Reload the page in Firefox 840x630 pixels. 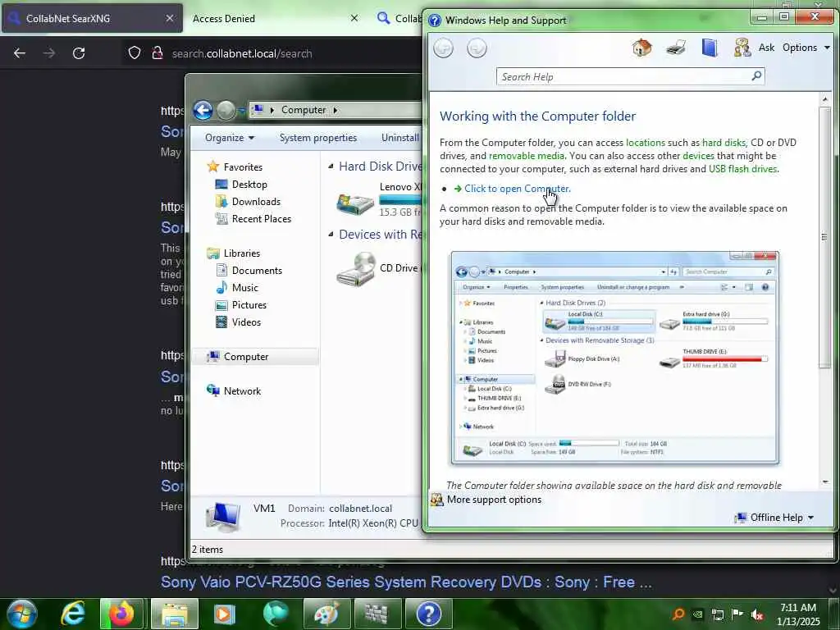tap(79, 53)
